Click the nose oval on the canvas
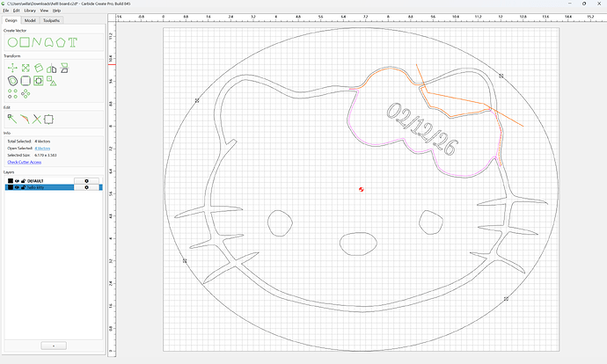This screenshot has width=607, height=364. point(358,244)
